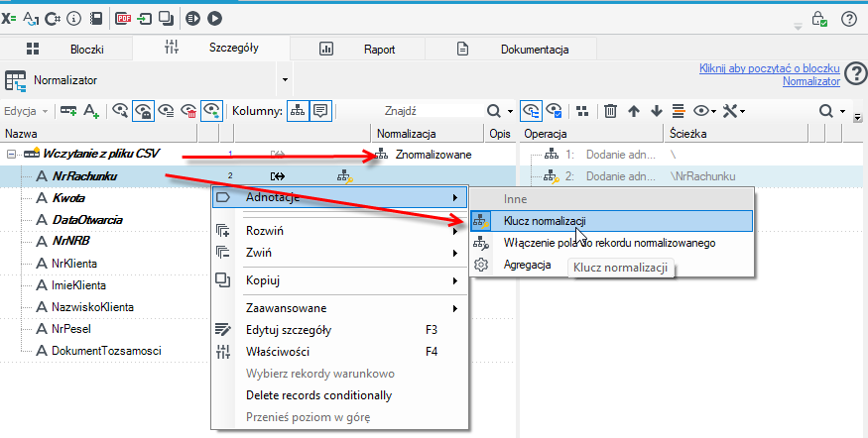Screen dimensions: 868x438
Task: Choose Delete records conditionally
Action: point(339,395)
